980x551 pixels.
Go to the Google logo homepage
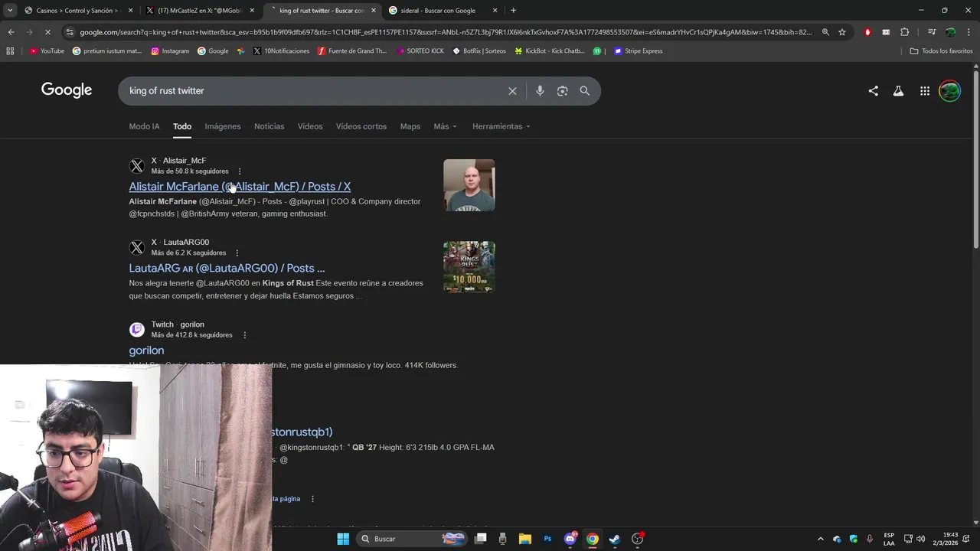(x=67, y=90)
